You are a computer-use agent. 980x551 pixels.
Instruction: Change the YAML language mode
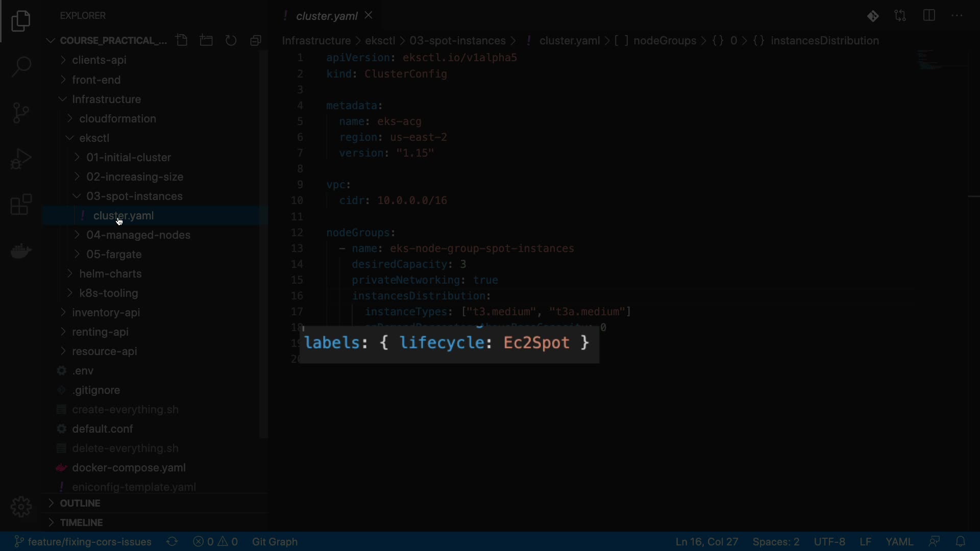coord(899,542)
